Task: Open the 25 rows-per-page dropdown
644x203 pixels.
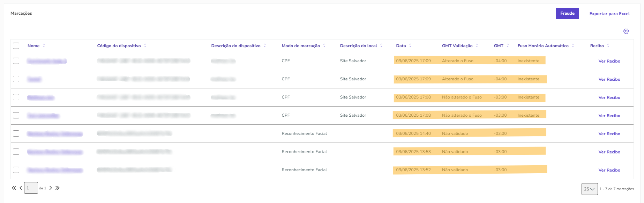Action: pyautogui.click(x=589, y=189)
